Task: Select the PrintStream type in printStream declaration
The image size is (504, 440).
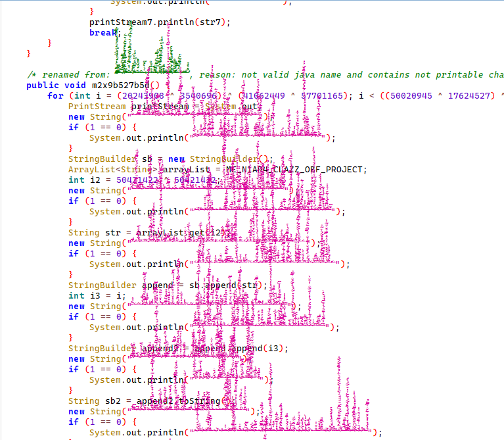Action: tap(97, 106)
